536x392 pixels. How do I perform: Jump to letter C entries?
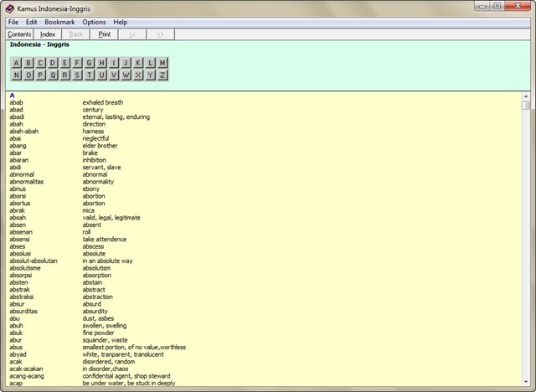coord(40,63)
